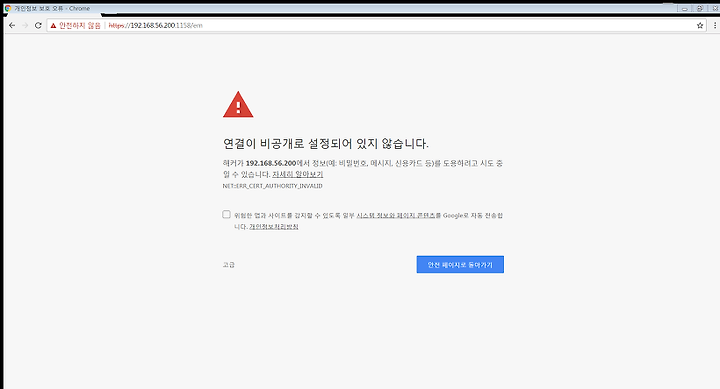Click the address bar URL 192.168.56.200:1158/em
This screenshot has height=389, width=720.
(156, 26)
